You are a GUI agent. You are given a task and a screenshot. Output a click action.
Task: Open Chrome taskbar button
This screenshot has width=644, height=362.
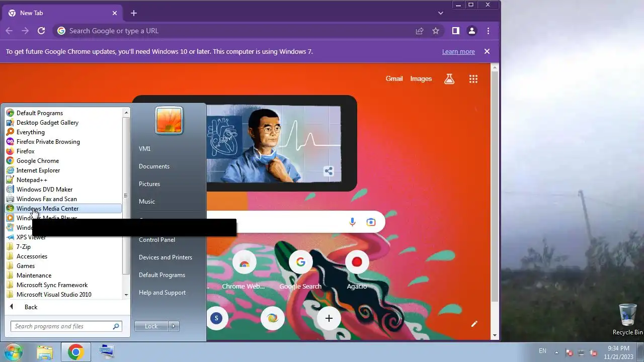coord(76,352)
